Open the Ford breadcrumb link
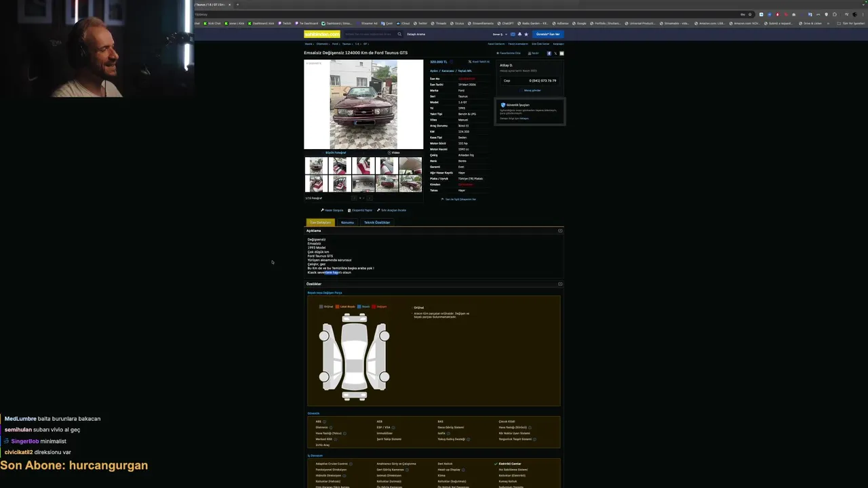The width and height of the screenshot is (868, 488). point(335,43)
